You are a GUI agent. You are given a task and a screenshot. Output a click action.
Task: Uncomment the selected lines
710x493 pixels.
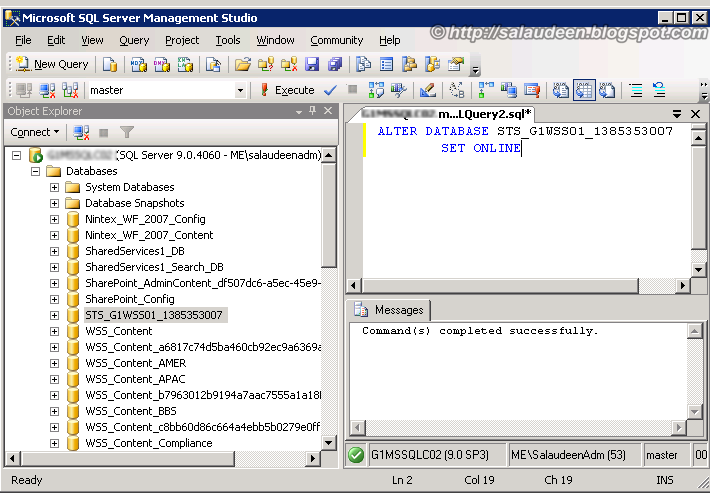tap(659, 90)
